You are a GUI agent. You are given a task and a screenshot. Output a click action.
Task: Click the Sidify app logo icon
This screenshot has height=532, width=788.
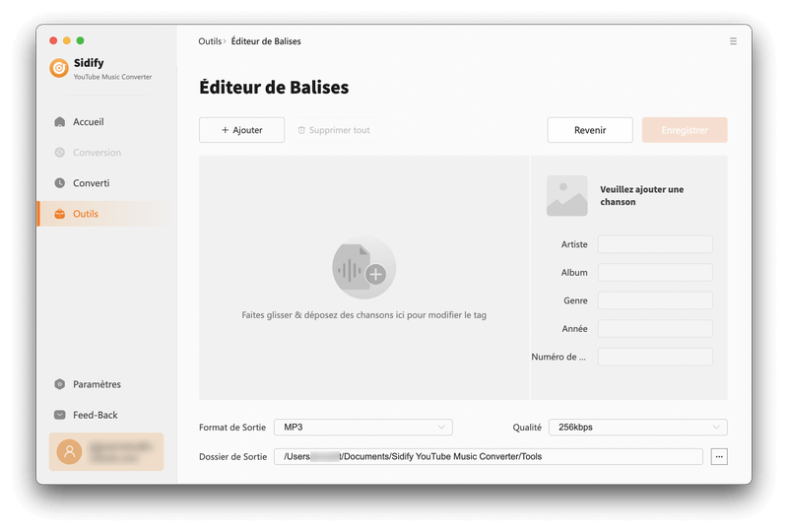[x=59, y=68]
